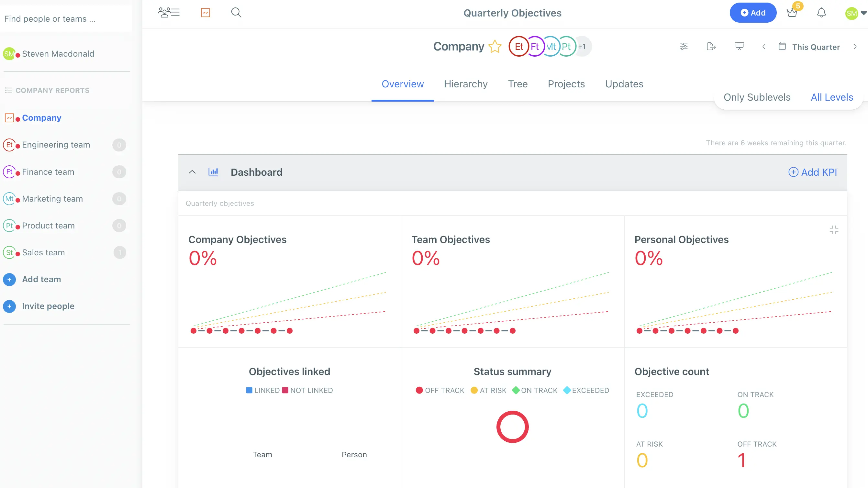This screenshot has height=488, width=868.
Task: Click the Add KPI link
Action: click(812, 172)
